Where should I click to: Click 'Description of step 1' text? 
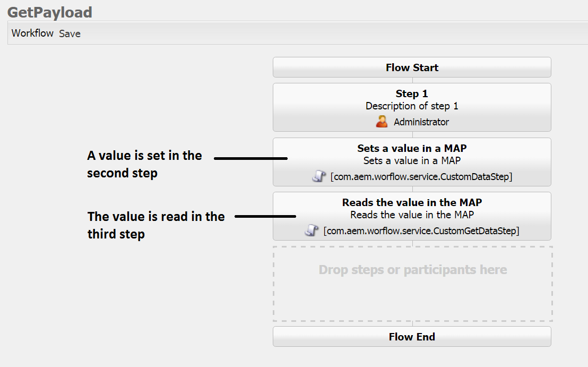coord(412,106)
